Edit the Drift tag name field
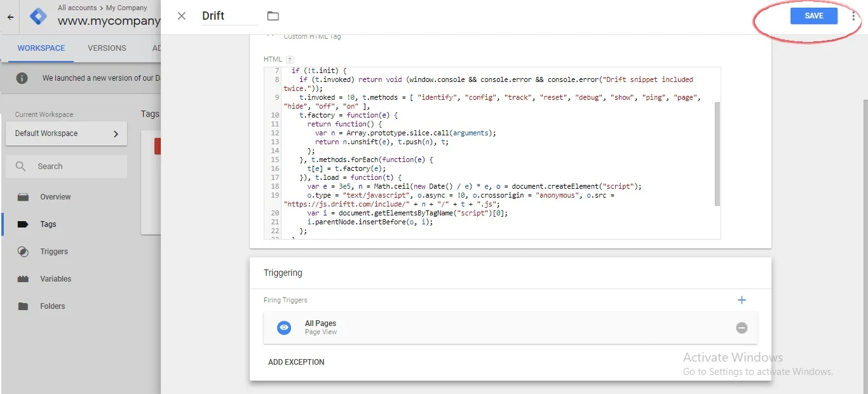Viewport: 868px width, 394px height. coord(230,16)
